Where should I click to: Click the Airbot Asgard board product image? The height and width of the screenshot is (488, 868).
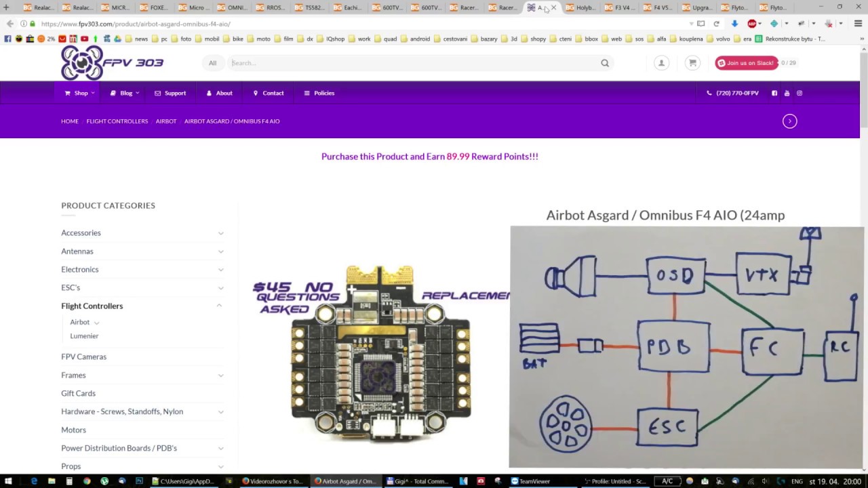click(x=380, y=354)
